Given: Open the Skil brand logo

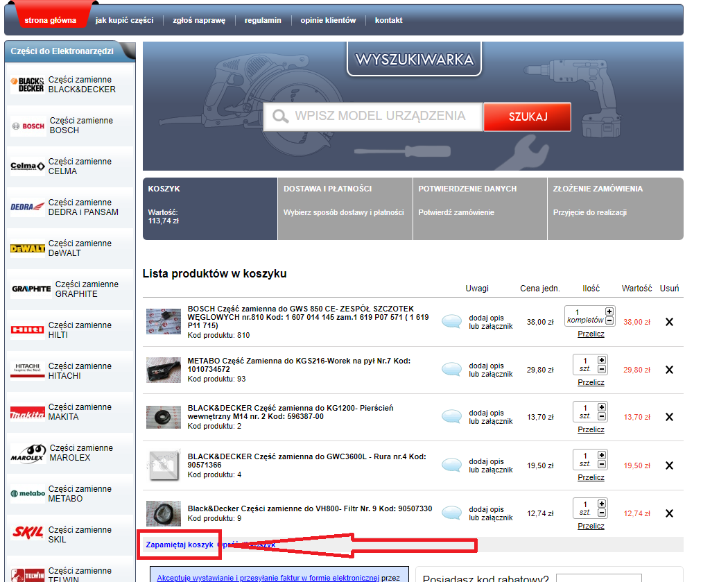Looking at the screenshot, I should [28, 533].
